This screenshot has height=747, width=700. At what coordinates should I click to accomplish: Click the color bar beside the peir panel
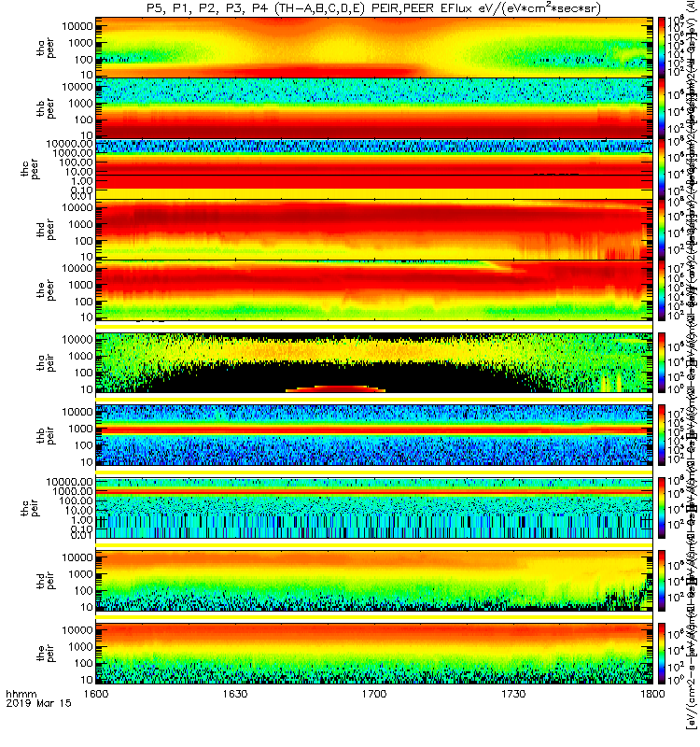click(x=662, y=652)
